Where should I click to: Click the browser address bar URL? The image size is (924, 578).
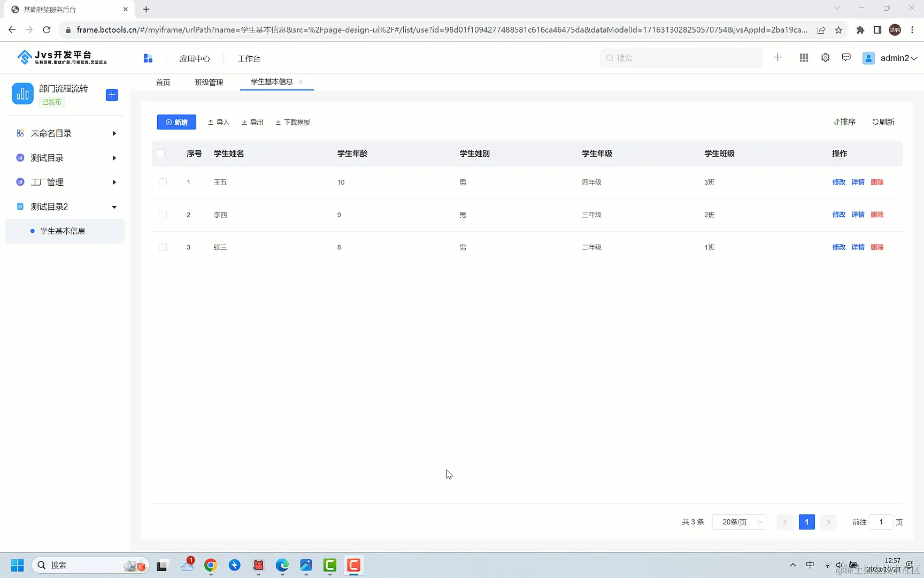442,30
